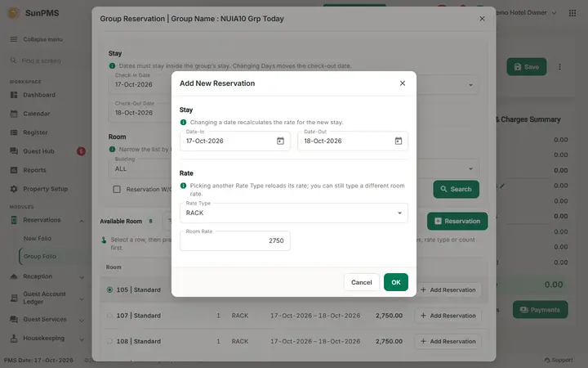Viewport: 588px width, 368px height.
Task: Open Register from the sidebar
Action: coord(35,132)
